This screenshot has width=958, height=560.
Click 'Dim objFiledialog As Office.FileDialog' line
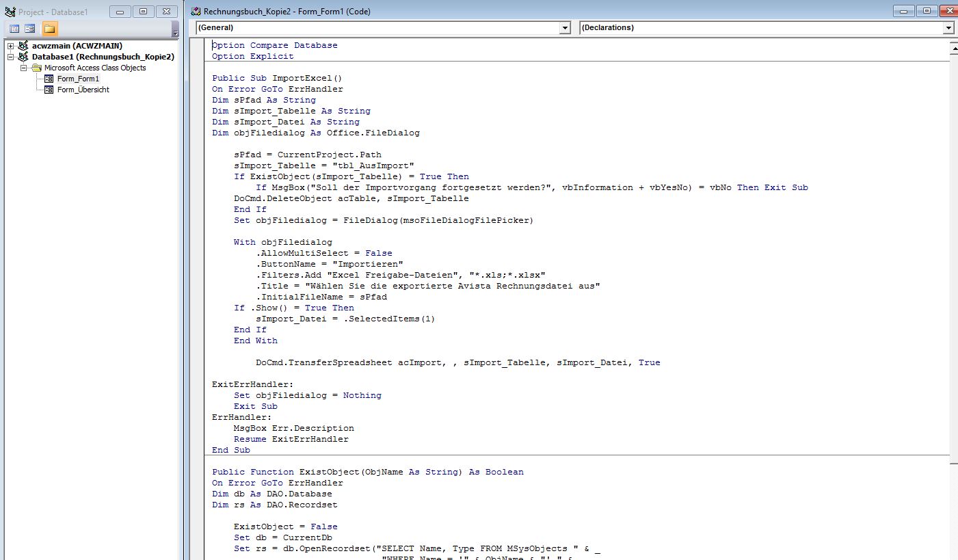click(x=316, y=133)
